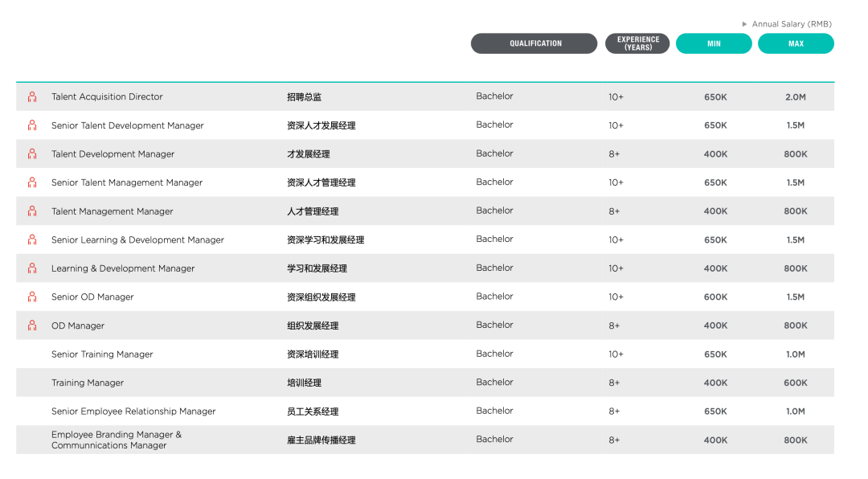Click the Talent Management Manager title
Image resolution: width=868 pixels, height=479 pixels.
pyautogui.click(x=113, y=211)
